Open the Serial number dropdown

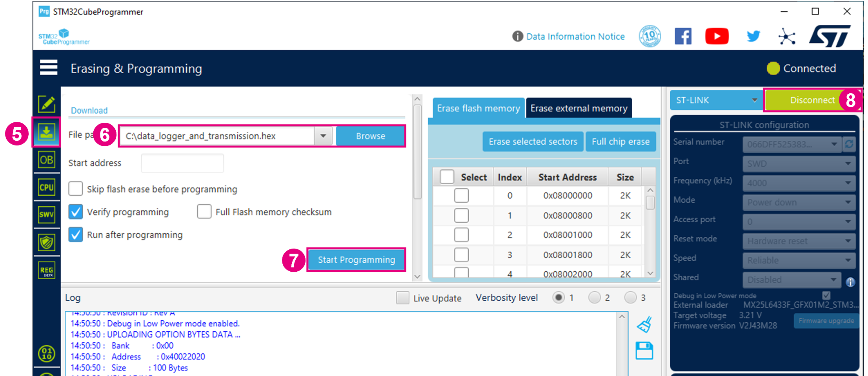(x=792, y=144)
